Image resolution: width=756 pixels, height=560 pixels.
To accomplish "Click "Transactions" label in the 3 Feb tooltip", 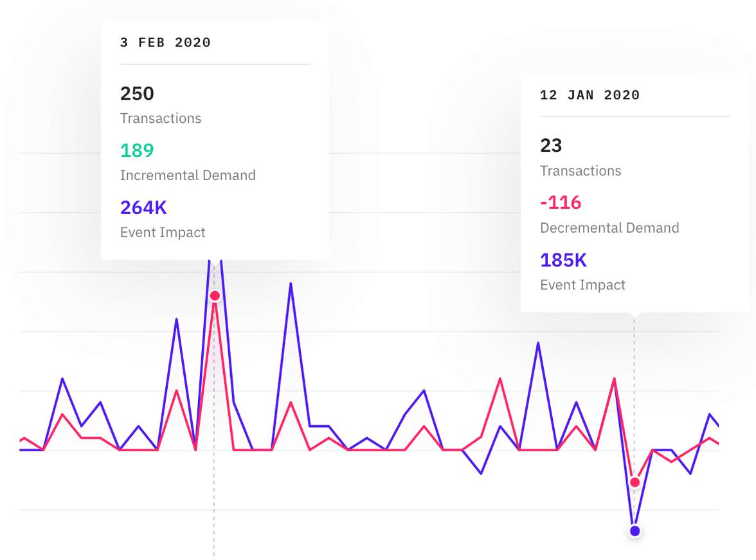I will (161, 119).
